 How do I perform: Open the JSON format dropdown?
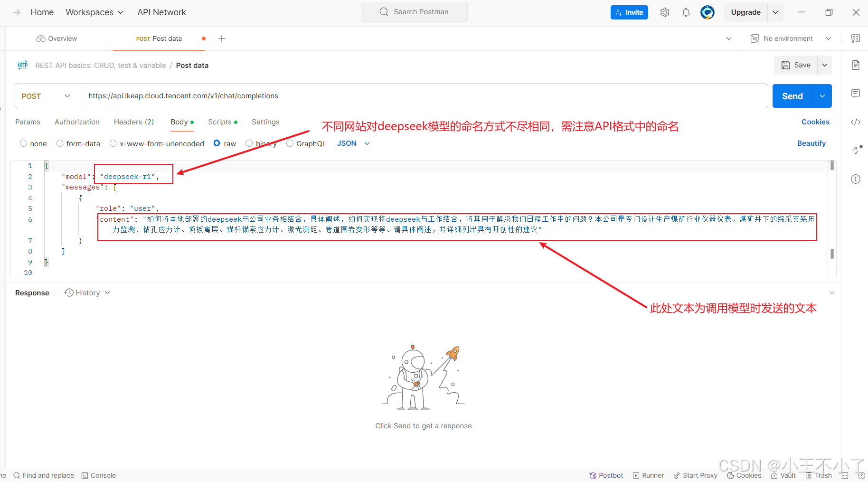pos(353,143)
